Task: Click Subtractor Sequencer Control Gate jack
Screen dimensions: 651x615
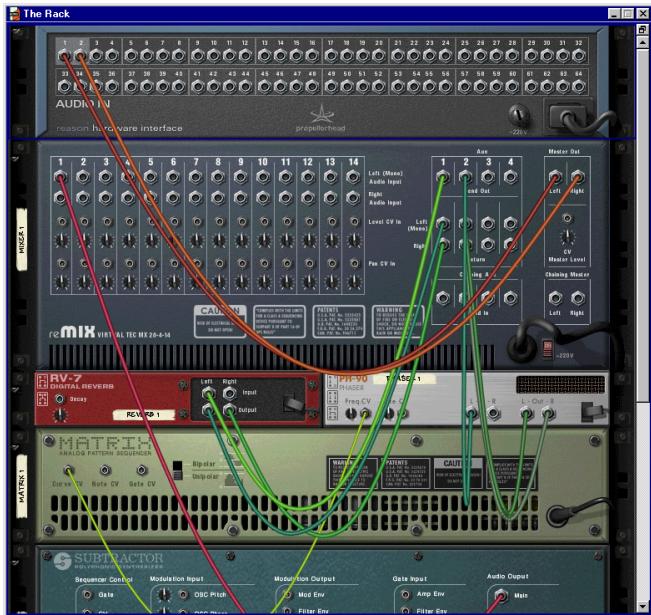Action: tap(88, 595)
